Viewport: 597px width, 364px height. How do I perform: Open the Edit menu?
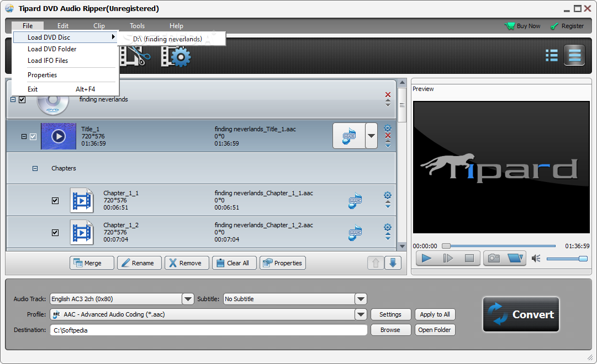(63, 26)
